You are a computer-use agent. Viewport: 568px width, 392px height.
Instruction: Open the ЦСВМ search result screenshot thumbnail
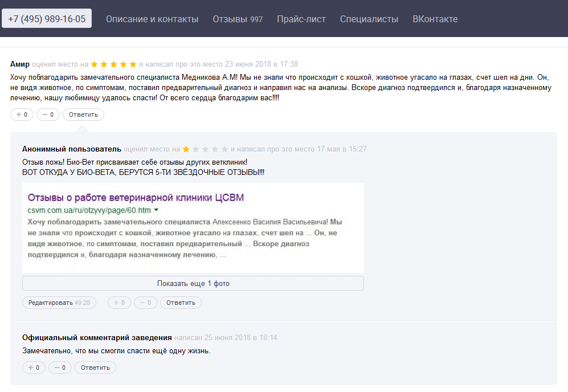[193, 227]
